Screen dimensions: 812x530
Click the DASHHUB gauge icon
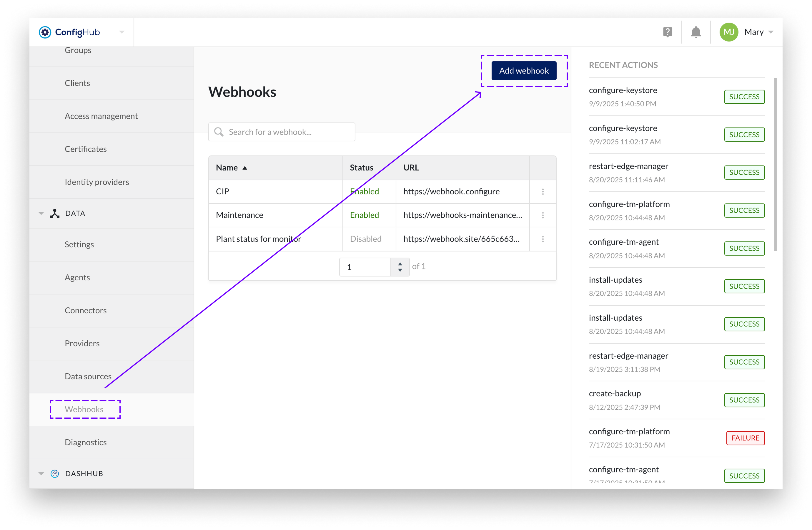coord(55,473)
